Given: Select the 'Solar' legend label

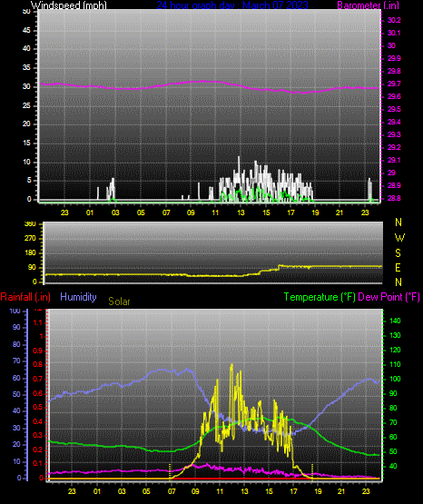Looking at the screenshot, I should coord(119,301).
